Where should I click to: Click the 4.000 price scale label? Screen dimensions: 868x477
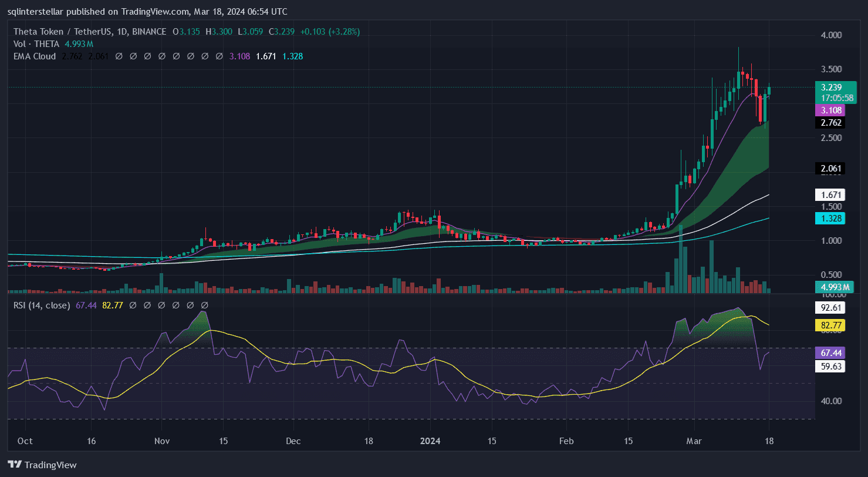(830, 35)
